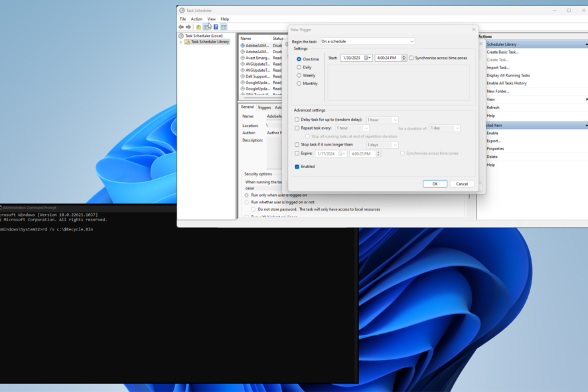
Task: Collapse the Scheduler Library actions section
Action: 586,45
